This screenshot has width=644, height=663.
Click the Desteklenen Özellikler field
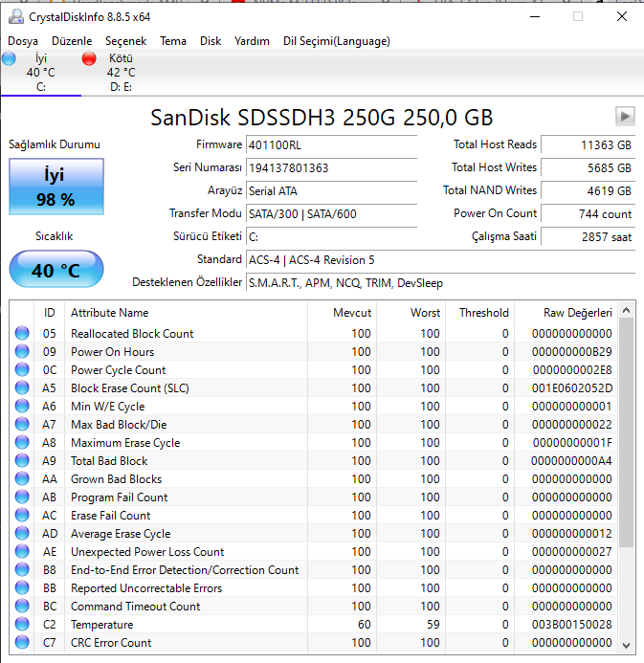tap(440, 282)
